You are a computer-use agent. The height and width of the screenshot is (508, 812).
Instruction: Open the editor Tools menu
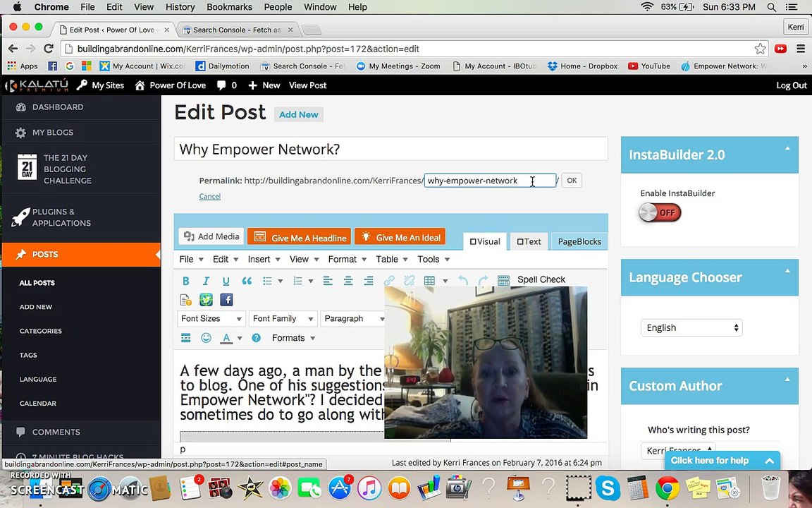click(433, 259)
